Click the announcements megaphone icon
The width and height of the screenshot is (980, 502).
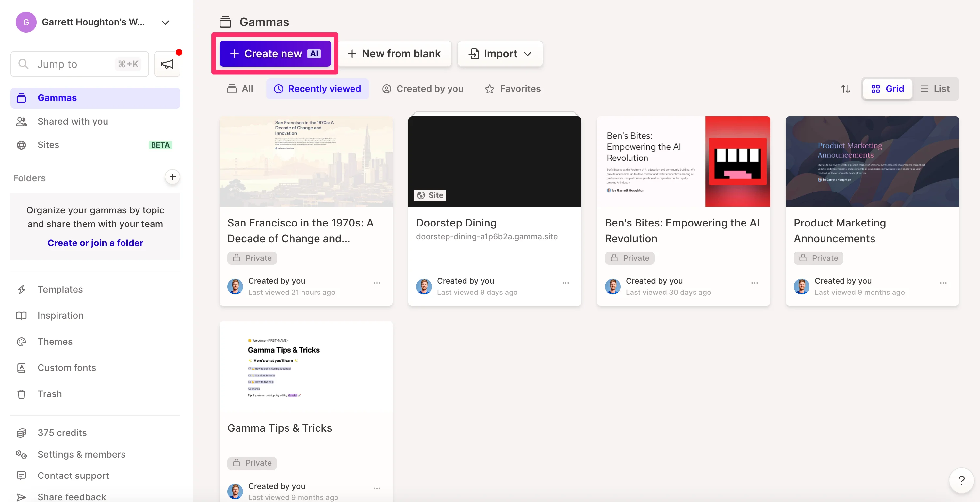[x=167, y=64]
